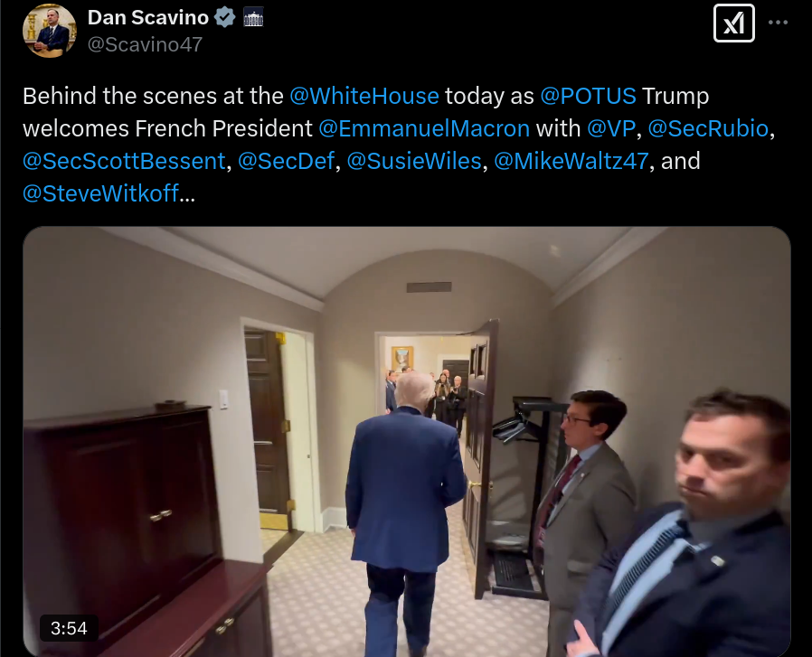Open the @MikeWaltz47 mention

[x=571, y=161]
